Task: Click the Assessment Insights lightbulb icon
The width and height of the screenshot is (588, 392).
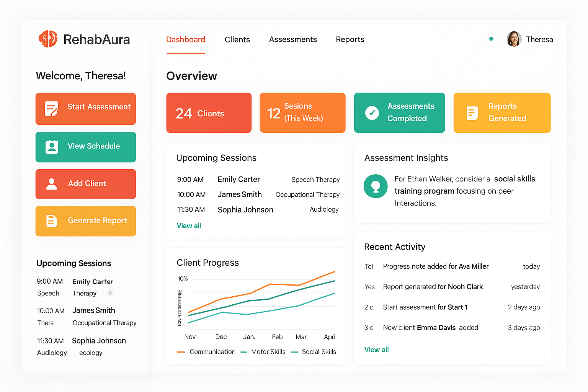Action: [376, 186]
